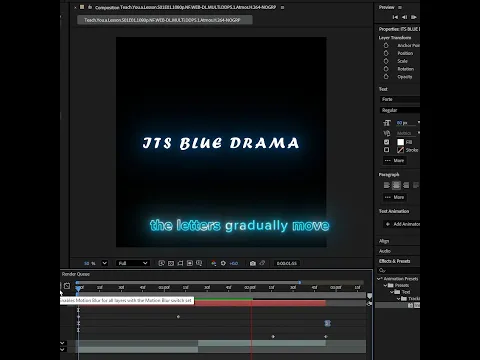Viewport: 480px width, 360px height.
Task: Toggle Opacity stopwatch keyframing
Action: (x=386, y=77)
